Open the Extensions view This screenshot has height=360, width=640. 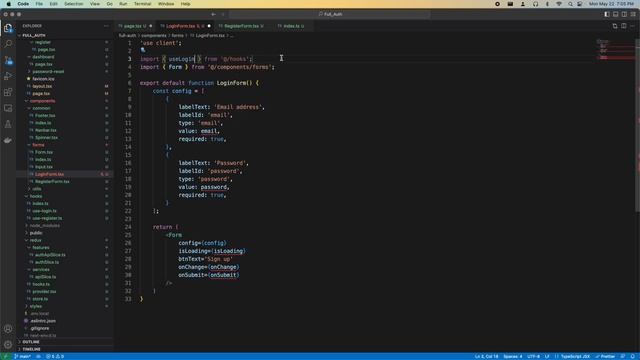tap(8, 92)
